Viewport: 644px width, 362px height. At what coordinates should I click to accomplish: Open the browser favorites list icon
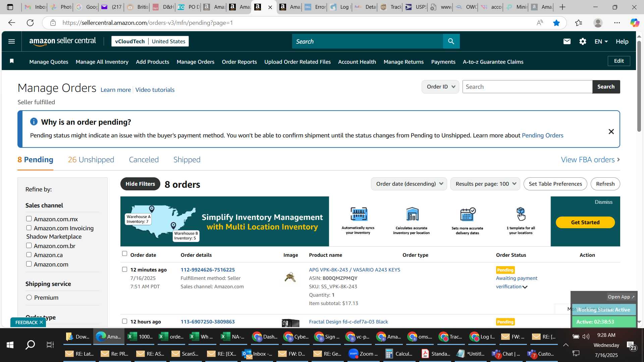[x=579, y=23]
